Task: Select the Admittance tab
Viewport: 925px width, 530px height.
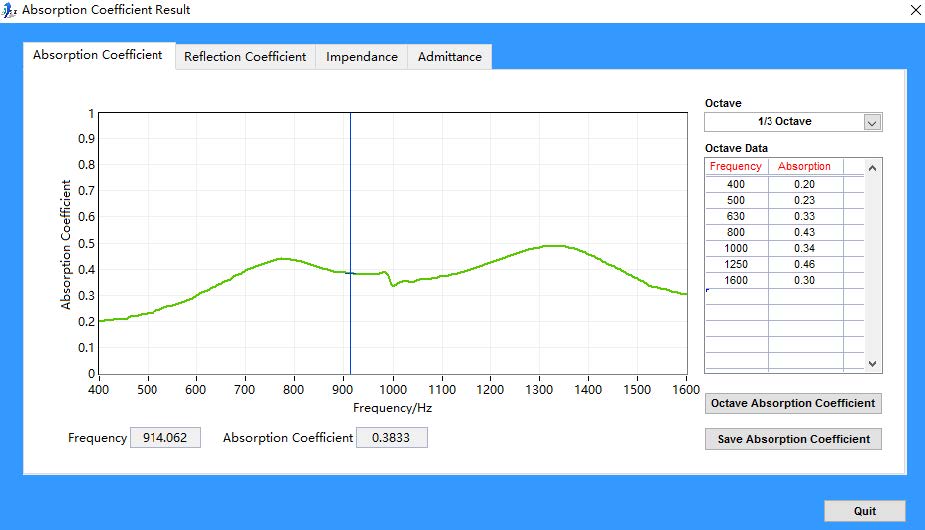Action: pyautogui.click(x=450, y=57)
